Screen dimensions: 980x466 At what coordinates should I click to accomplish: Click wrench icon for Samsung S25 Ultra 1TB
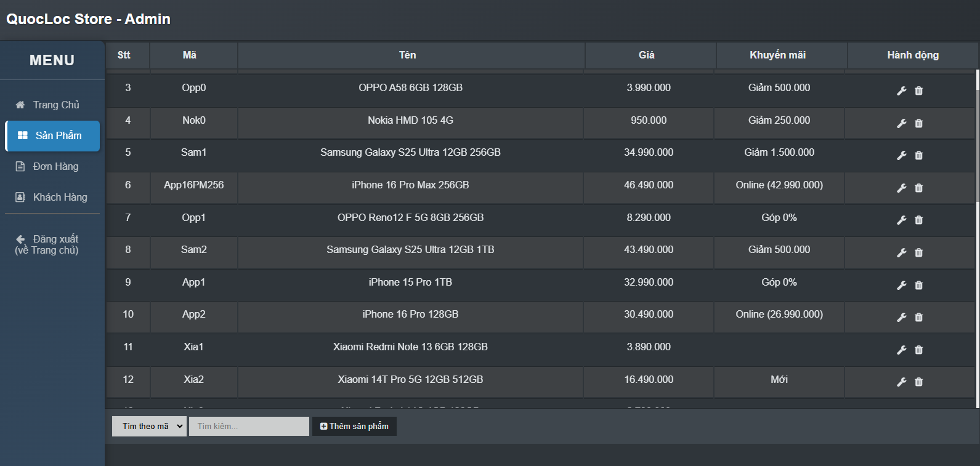[x=901, y=253]
